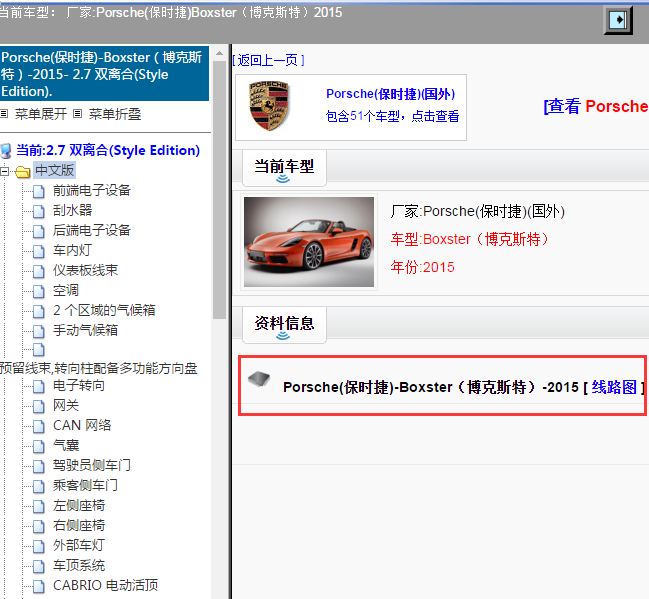Click the 菜单折叠 collapse-menu icon
649x599 pixels.
(x=77, y=113)
